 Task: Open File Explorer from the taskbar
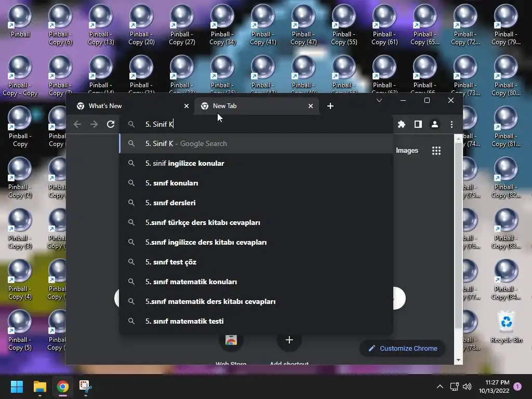click(x=39, y=387)
